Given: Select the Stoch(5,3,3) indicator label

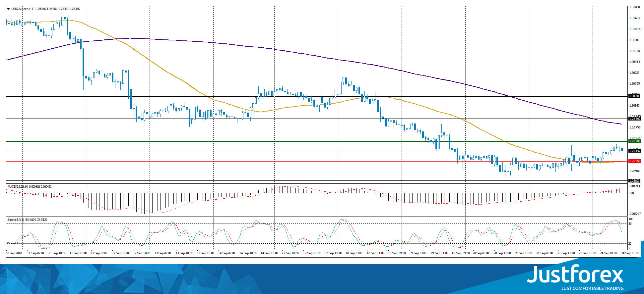Looking at the screenshot, I should pos(16,220).
